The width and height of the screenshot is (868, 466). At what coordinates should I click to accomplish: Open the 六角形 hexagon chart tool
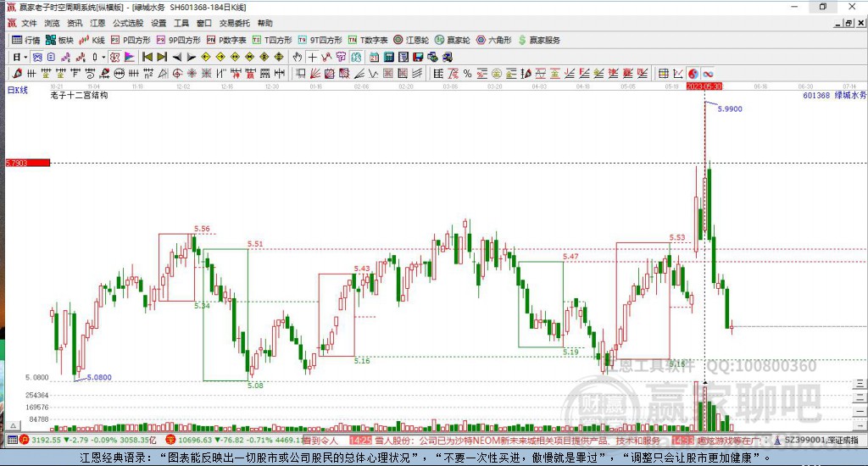494,40
